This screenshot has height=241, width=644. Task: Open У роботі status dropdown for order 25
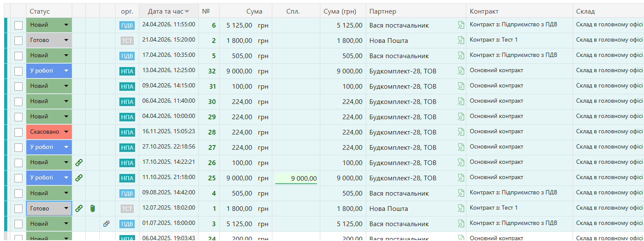[x=49, y=178]
